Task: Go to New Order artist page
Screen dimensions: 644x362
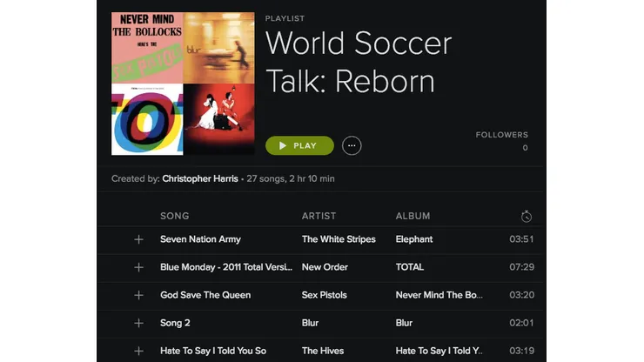Action: (325, 267)
